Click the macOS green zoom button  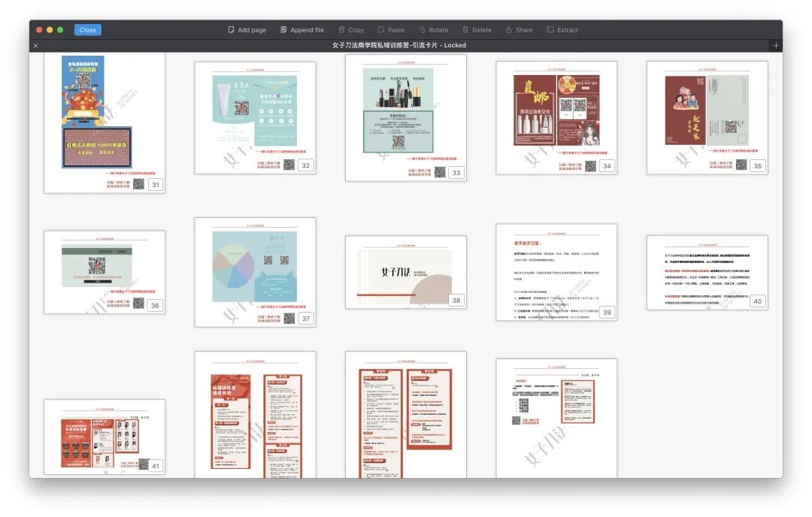coord(60,30)
